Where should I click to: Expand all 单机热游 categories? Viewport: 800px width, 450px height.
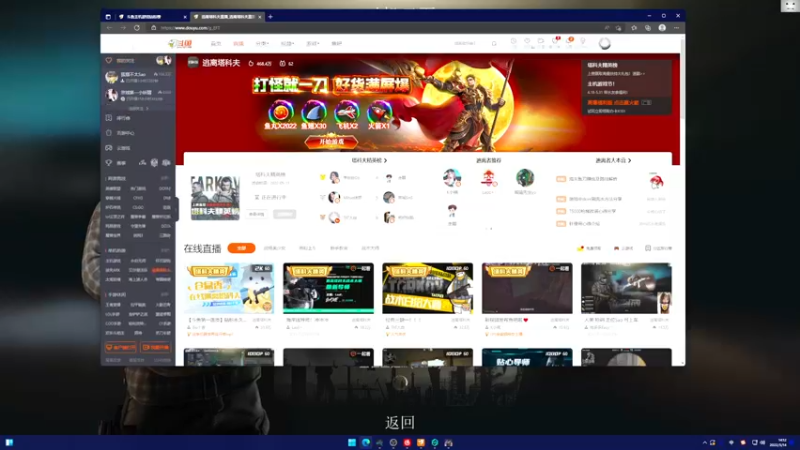[x=165, y=251]
